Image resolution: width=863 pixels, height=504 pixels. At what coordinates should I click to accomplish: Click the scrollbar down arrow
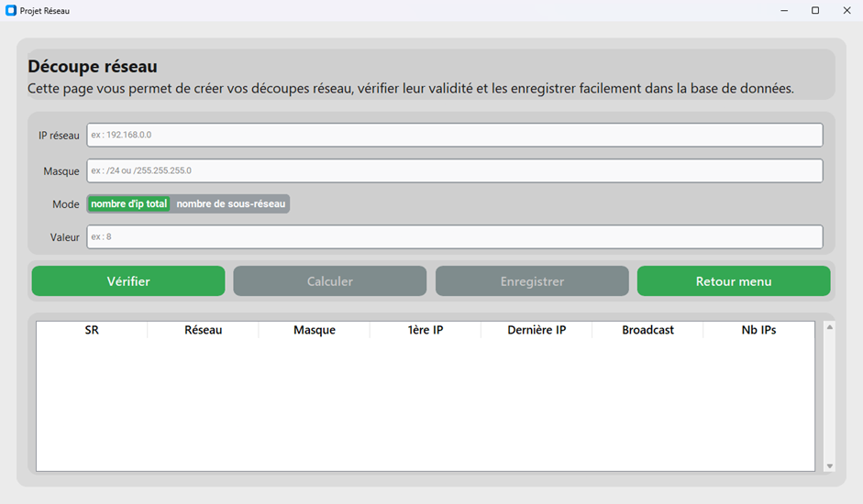pos(830,466)
